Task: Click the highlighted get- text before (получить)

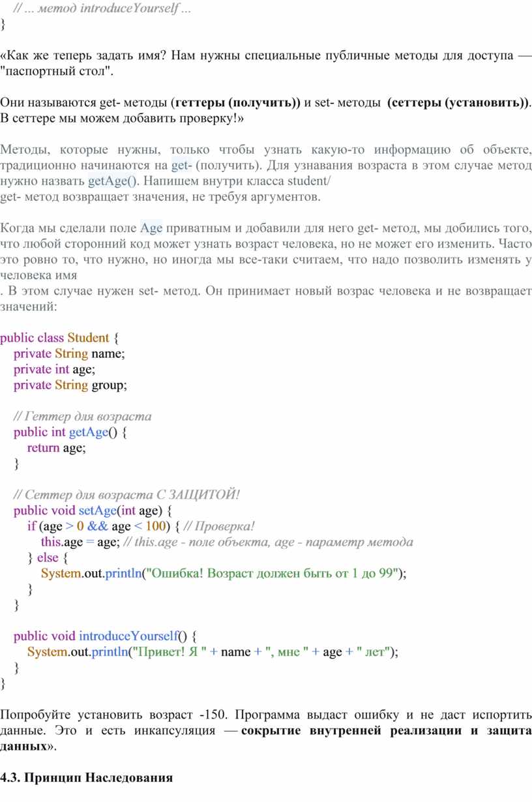Action: click(x=182, y=165)
